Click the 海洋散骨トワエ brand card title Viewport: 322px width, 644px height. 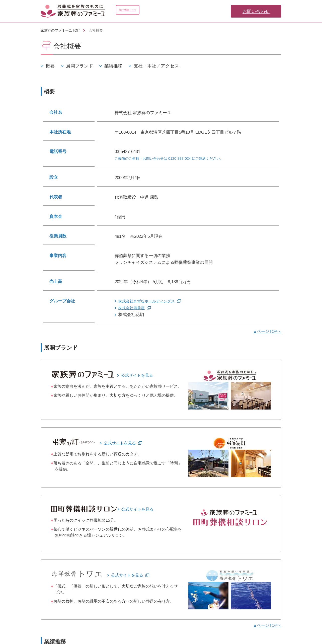pos(77,574)
